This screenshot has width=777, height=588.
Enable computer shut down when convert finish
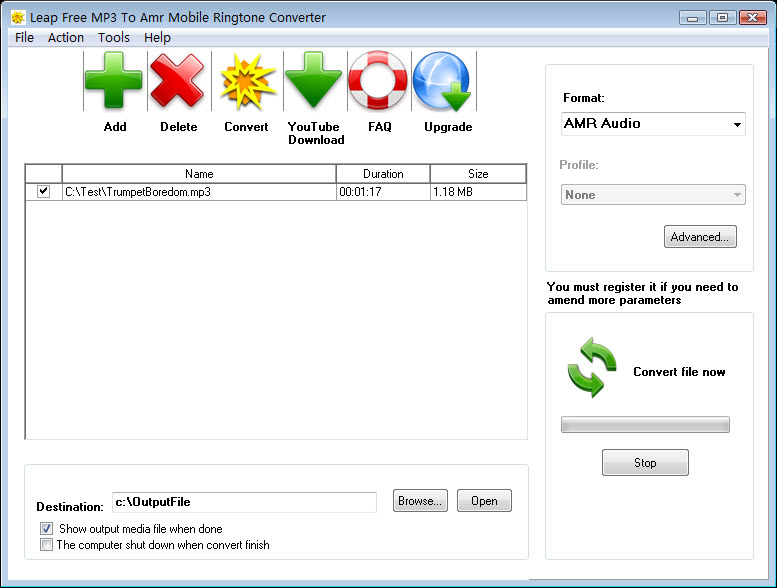pyautogui.click(x=46, y=545)
